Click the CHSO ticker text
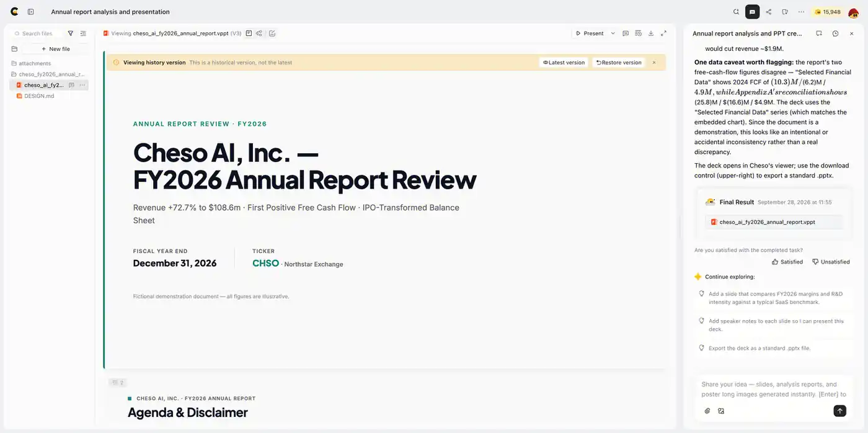 tap(265, 263)
